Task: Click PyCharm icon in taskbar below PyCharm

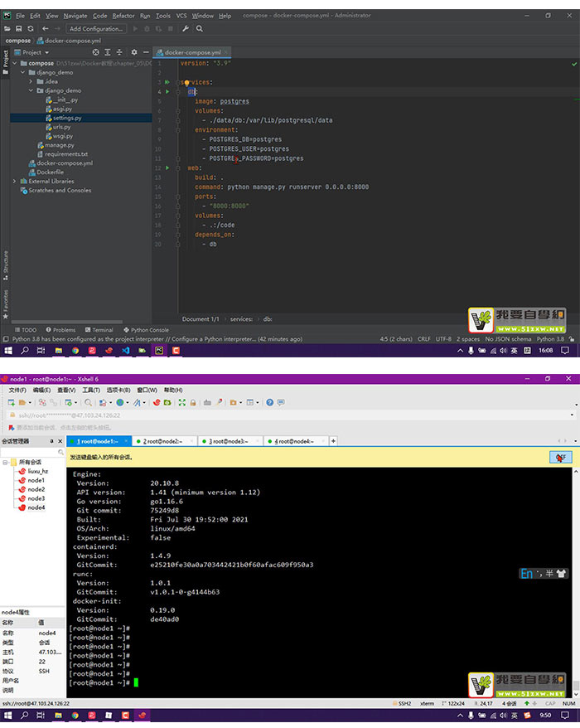Action: 159,351
